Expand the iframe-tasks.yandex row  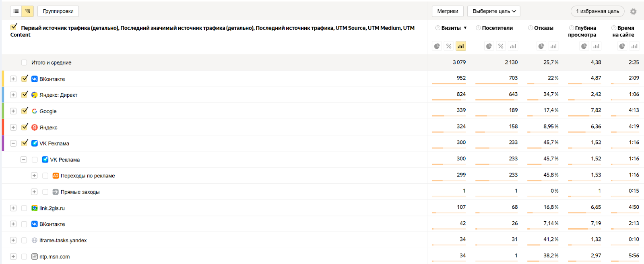click(x=13, y=240)
